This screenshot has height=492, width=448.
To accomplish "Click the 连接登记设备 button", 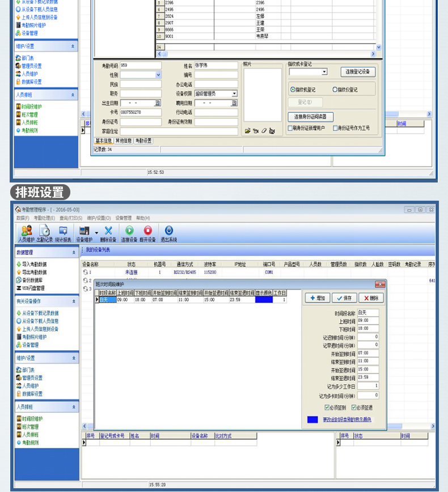I will point(358,72).
